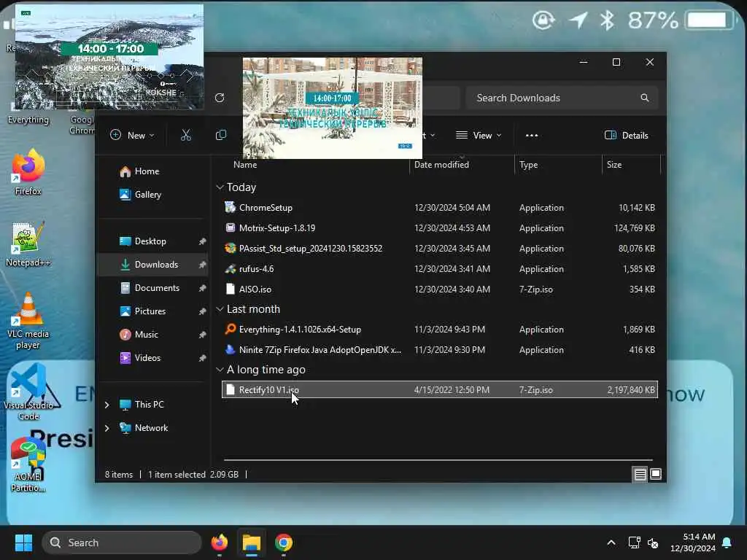Click the Cut scissors icon in toolbar

pos(186,136)
